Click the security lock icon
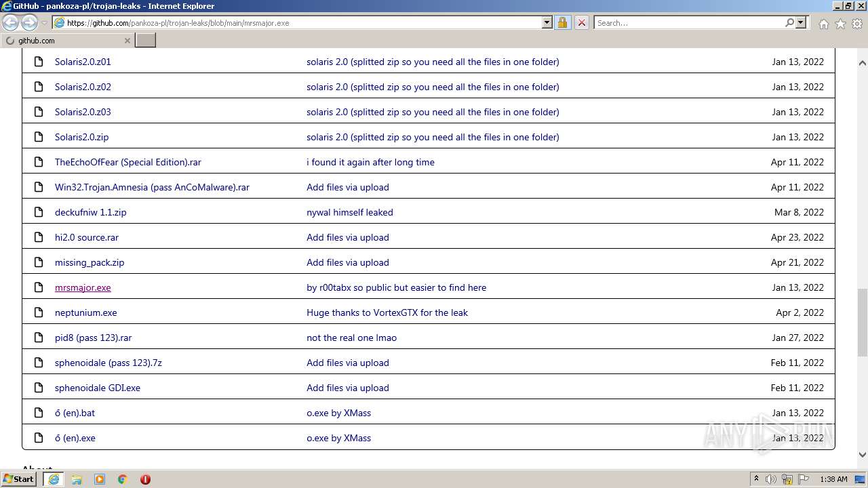Viewport: 868px width, 488px height. (562, 22)
